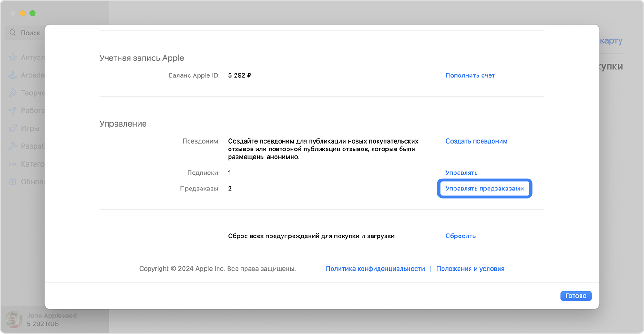
Task: Click the Баланс Apple ID label
Action: pos(193,75)
